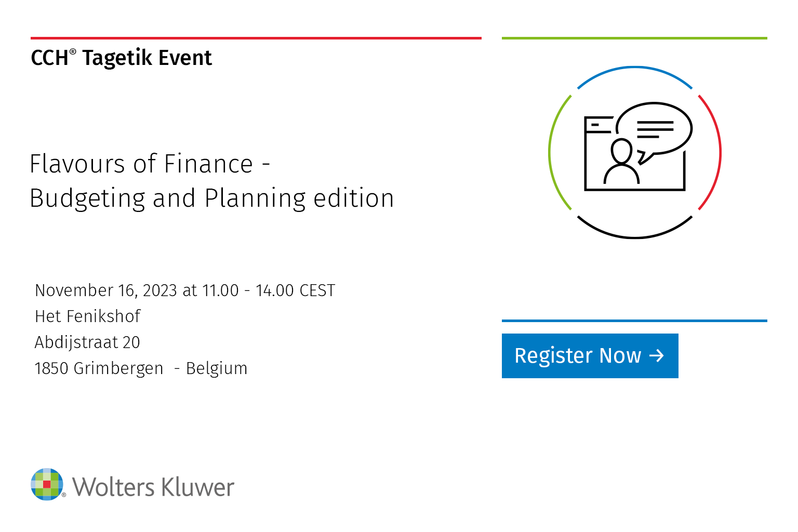Click the Abdijstraat 20 address line
798x532 pixels.
click(87, 342)
